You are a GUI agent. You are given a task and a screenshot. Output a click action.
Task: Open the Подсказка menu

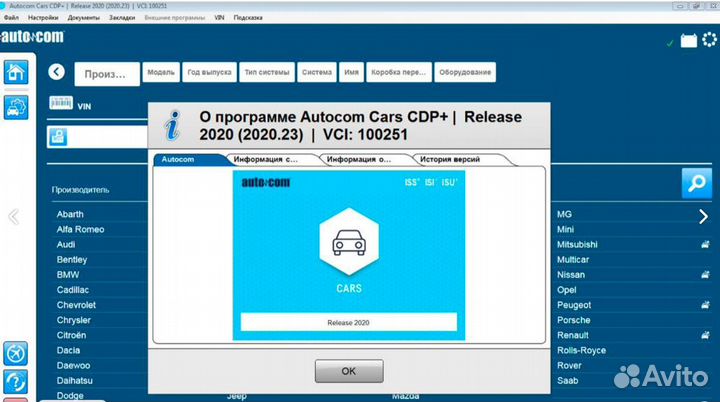pyautogui.click(x=248, y=17)
